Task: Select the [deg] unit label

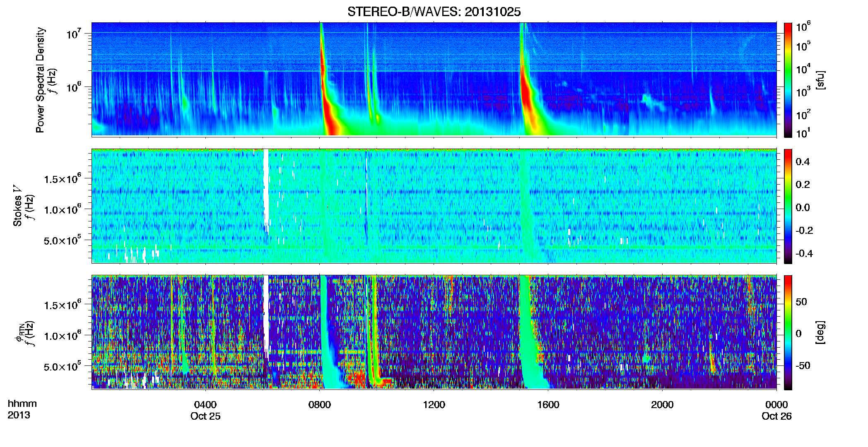Action: point(820,332)
